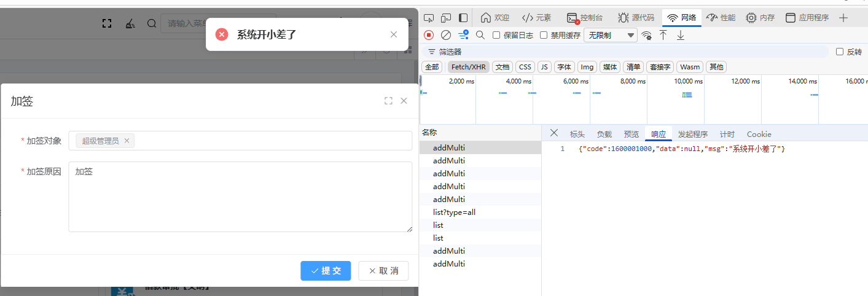Click the plus to add more DevTools tabs
Image resolution: width=868 pixels, height=296 pixels.
843,18
